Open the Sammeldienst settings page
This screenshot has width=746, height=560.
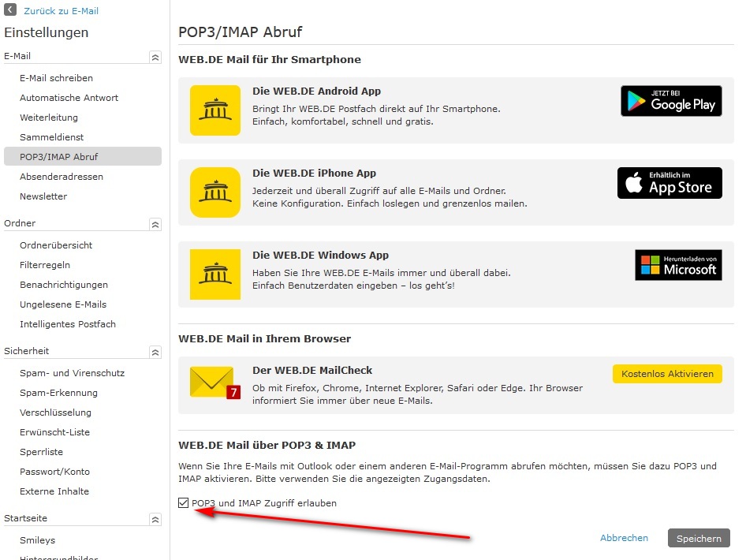51,137
